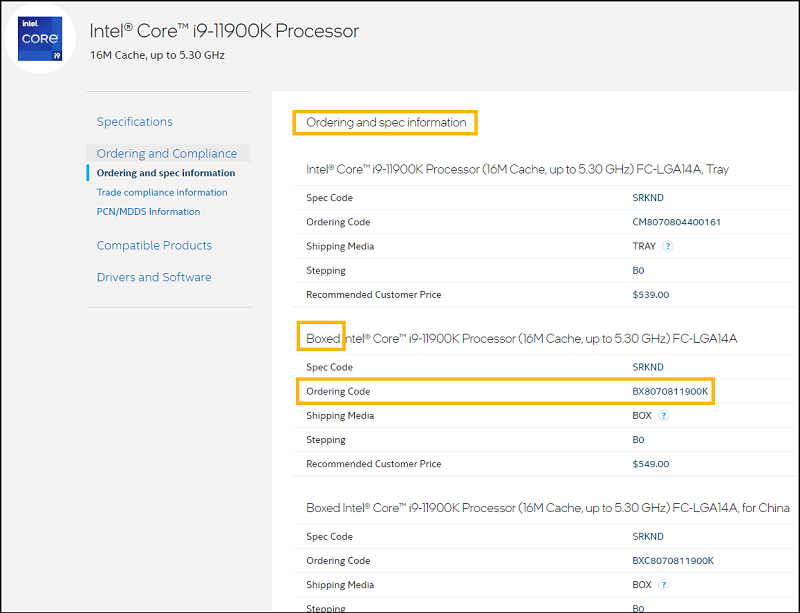Image resolution: width=800 pixels, height=613 pixels.
Task: Click the Intel Core i9-11900K Processor page title
Action: pos(224,31)
